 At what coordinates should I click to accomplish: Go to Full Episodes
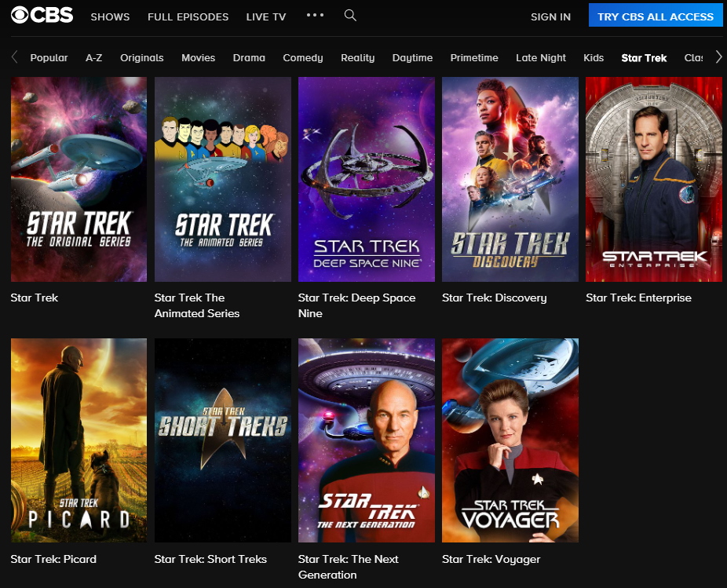pyautogui.click(x=188, y=16)
